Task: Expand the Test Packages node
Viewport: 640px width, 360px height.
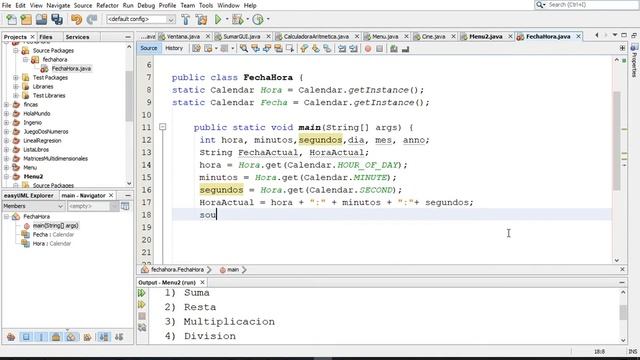Action: click(16, 78)
